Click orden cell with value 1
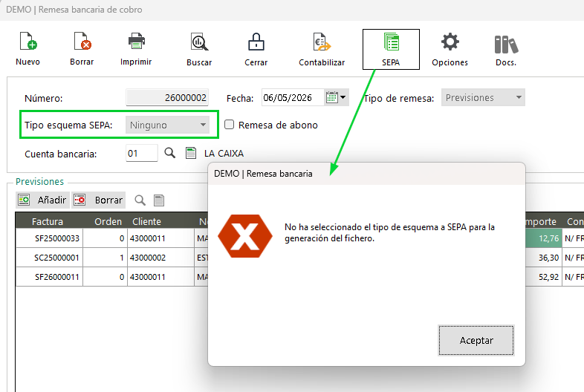This screenshot has height=392, width=584. pyautogui.click(x=105, y=258)
